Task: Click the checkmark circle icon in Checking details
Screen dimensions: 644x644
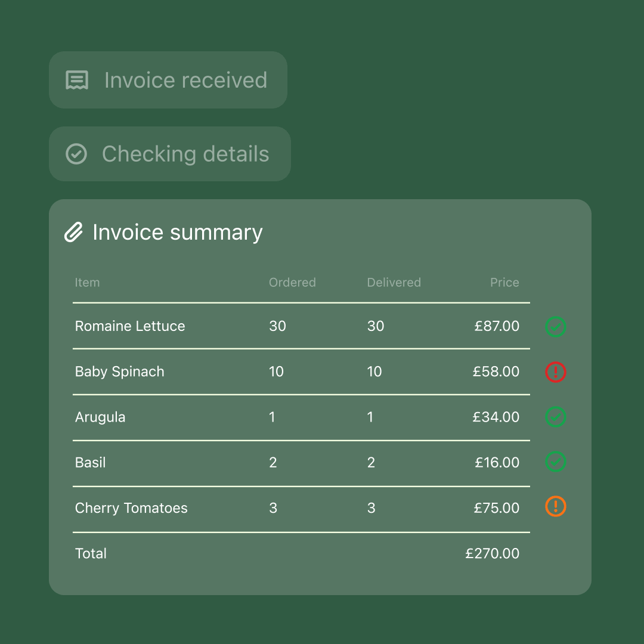Action: (x=76, y=154)
